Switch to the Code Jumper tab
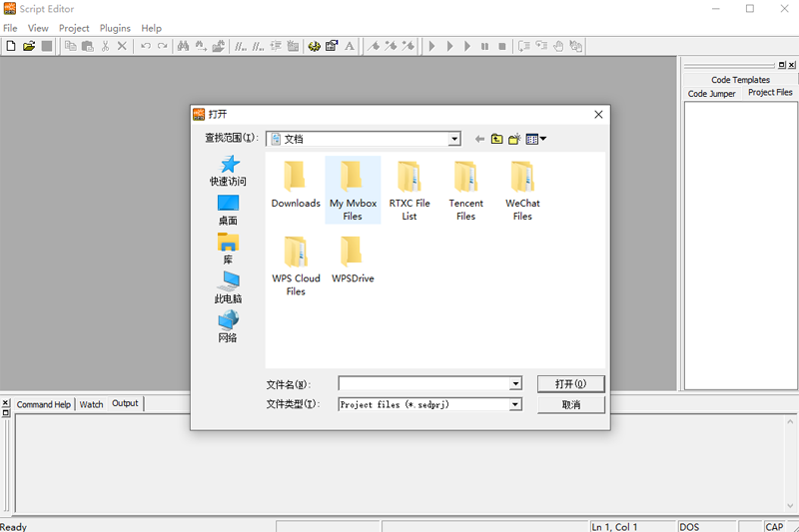This screenshot has height=532, width=799. point(711,94)
